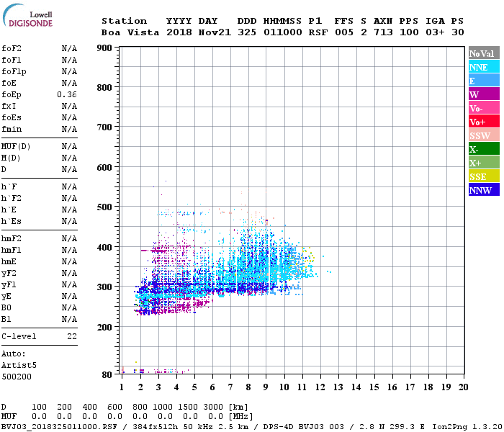Image resolution: width=504 pixels, height=432 pixels.
Task: Click the RSF program value
Action: click(318, 32)
